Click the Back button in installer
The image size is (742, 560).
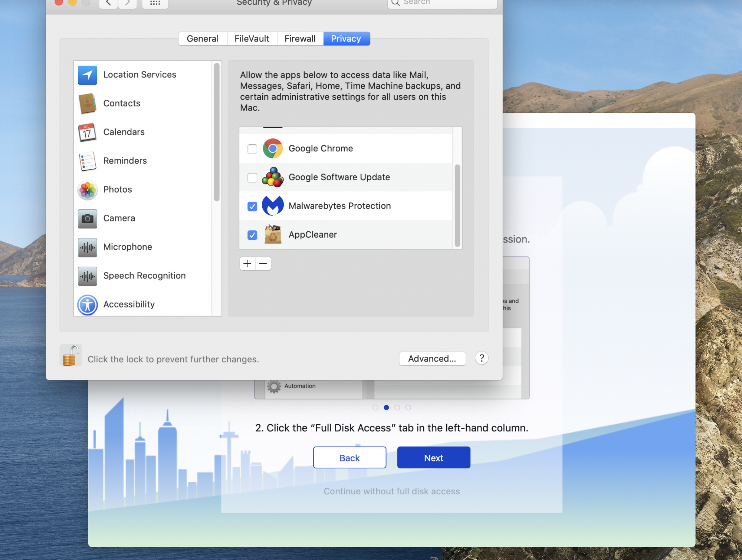tap(349, 458)
